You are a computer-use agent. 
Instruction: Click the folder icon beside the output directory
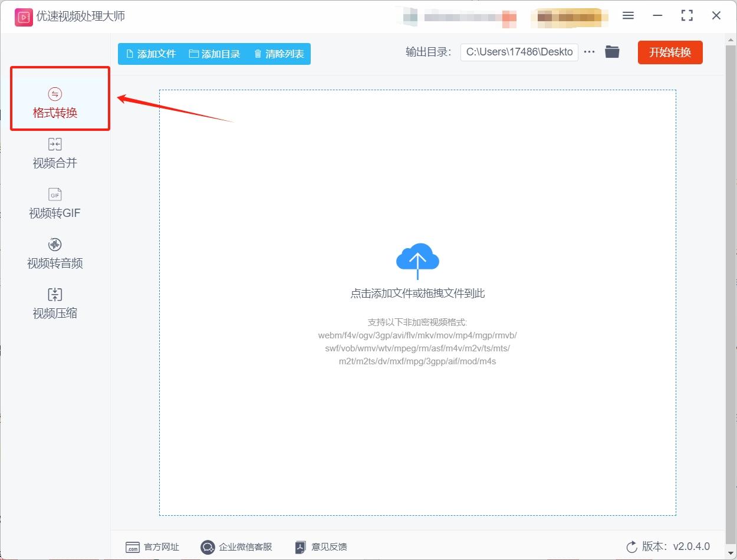click(612, 52)
